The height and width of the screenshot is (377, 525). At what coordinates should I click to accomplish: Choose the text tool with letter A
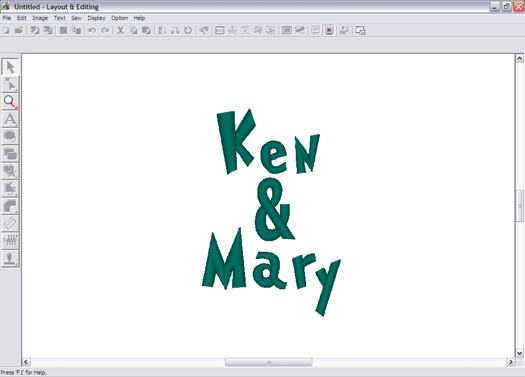coord(10,119)
